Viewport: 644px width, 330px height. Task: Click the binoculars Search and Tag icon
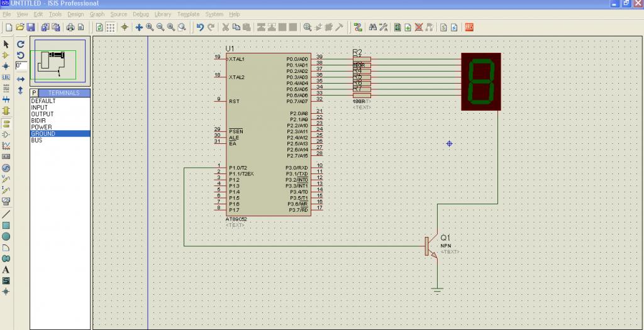(x=373, y=27)
